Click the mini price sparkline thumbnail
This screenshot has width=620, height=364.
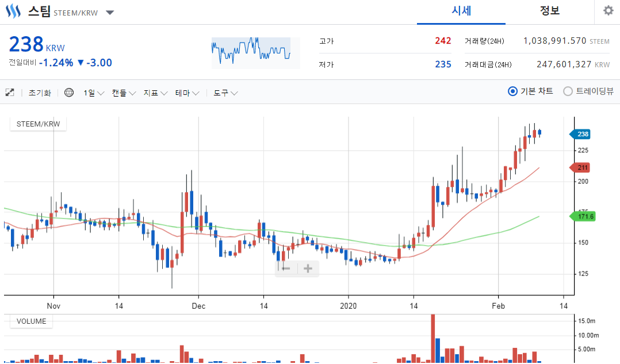(255, 53)
